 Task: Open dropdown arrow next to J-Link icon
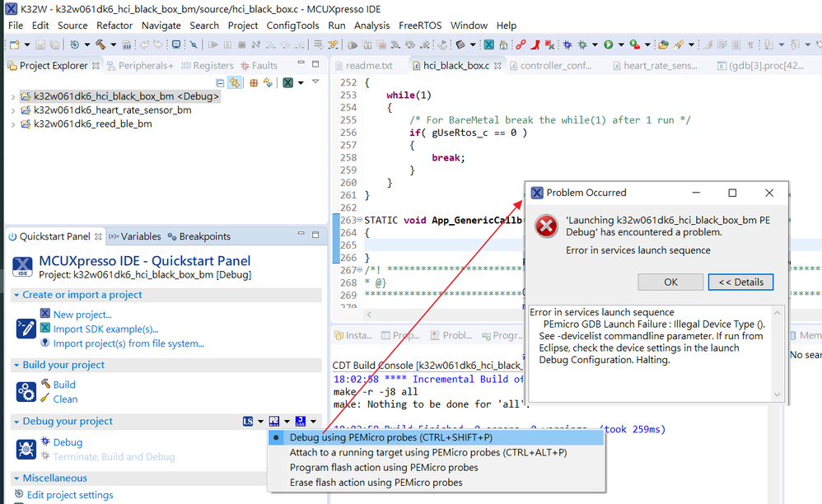313,421
